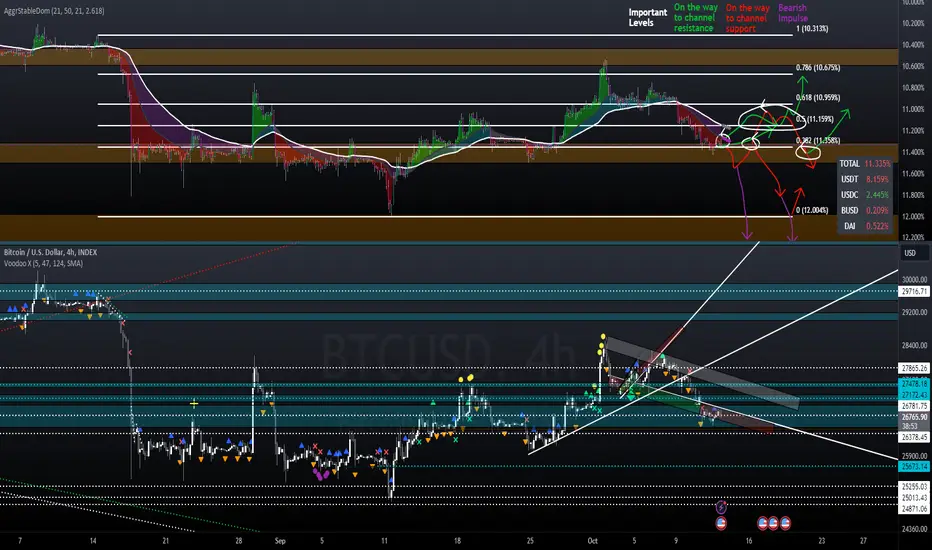The width and height of the screenshot is (932, 550).
Task: Select the '27' date on the time axis
Action: [x=863, y=541]
